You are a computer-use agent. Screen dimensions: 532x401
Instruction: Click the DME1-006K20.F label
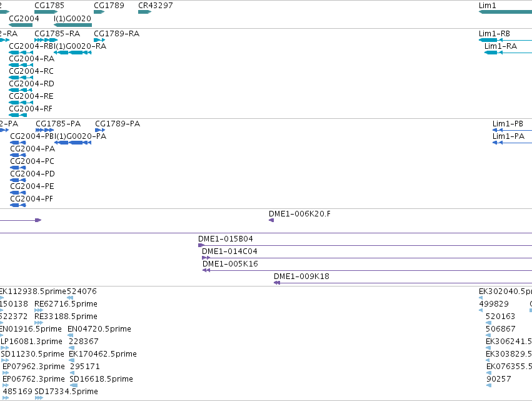click(x=299, y=214)
